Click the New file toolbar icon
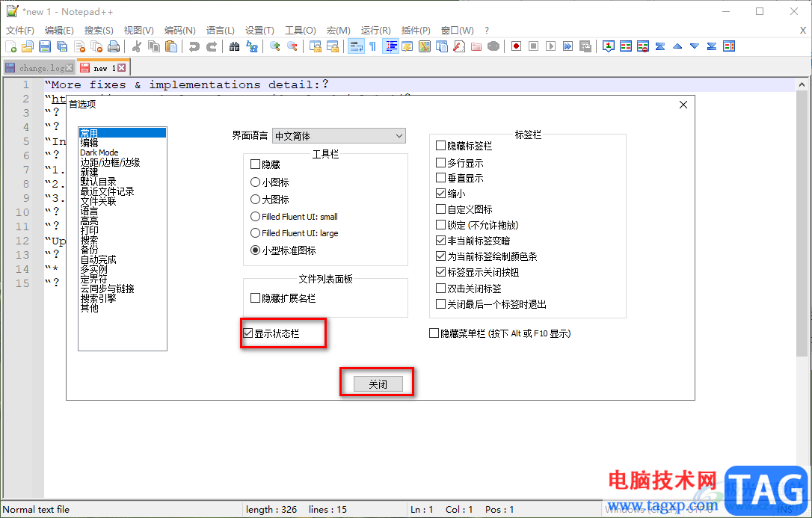 [x=11, y=46]
